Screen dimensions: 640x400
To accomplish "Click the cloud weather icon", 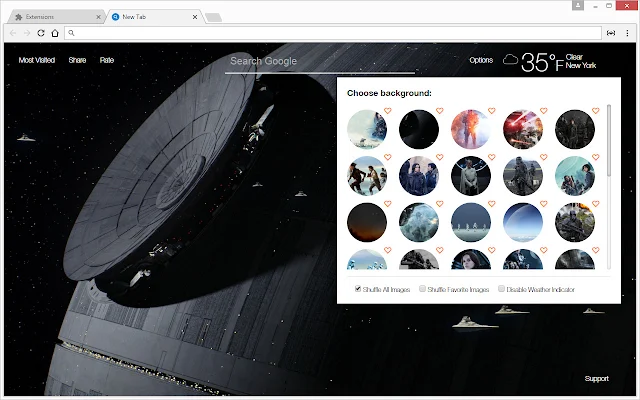I will [510, 60].
